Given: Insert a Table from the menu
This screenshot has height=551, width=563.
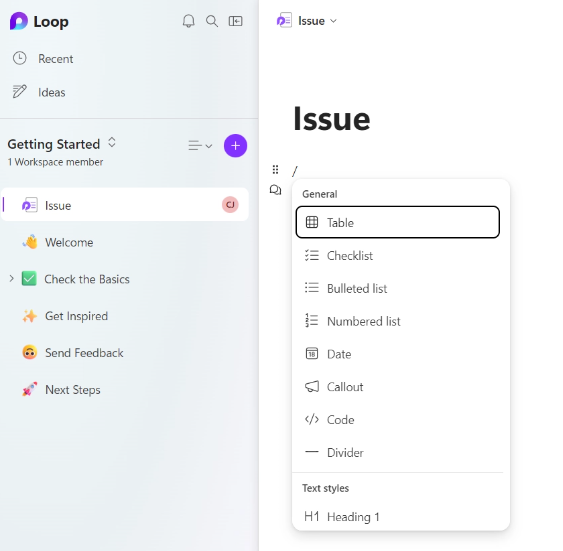Looking at the screenshot, I should [x=397, y=222].
